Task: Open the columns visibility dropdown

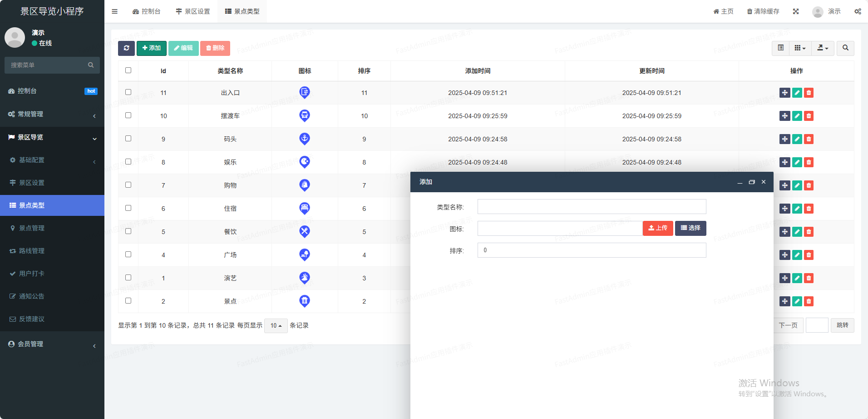Action: (800, 48)
